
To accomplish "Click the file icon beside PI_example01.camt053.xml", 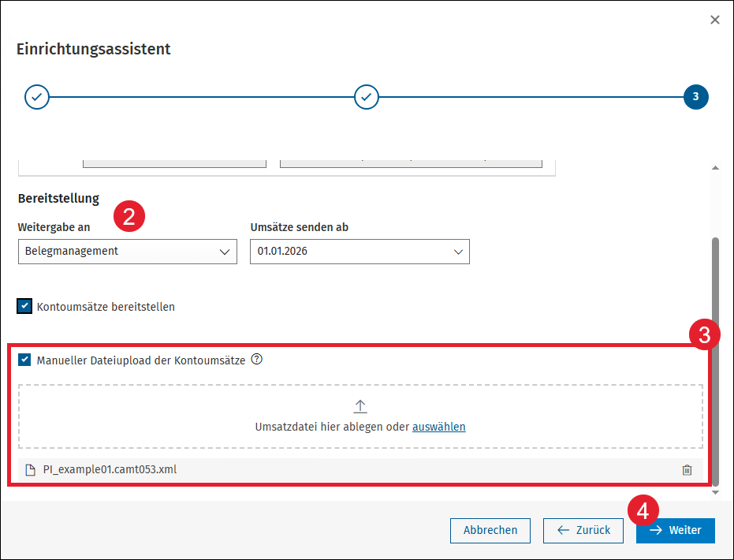I will click(x=31, y=469).
